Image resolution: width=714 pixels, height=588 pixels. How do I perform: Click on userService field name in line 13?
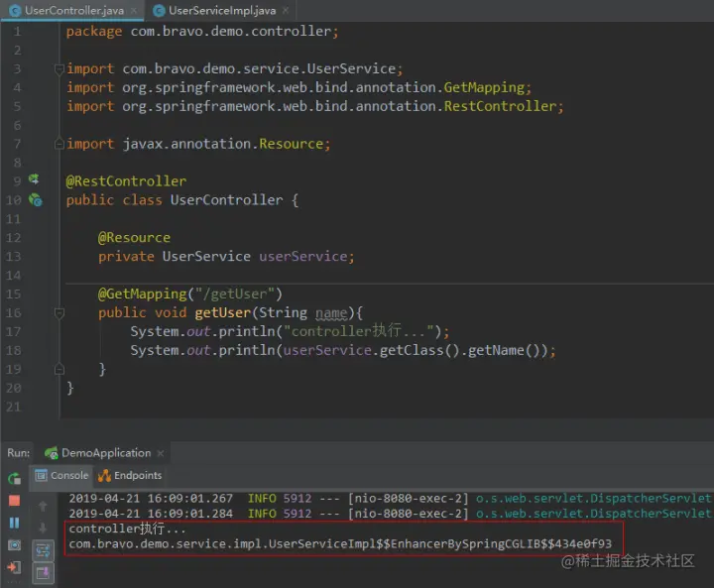(x=303, y=257)
